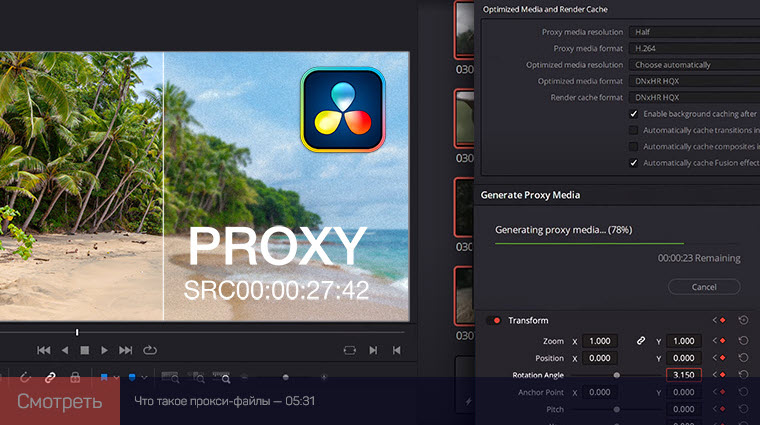Image resolution: width=760 pixels, height=425 pixels.
Task: Click the mark out icon
Action: 396,350
